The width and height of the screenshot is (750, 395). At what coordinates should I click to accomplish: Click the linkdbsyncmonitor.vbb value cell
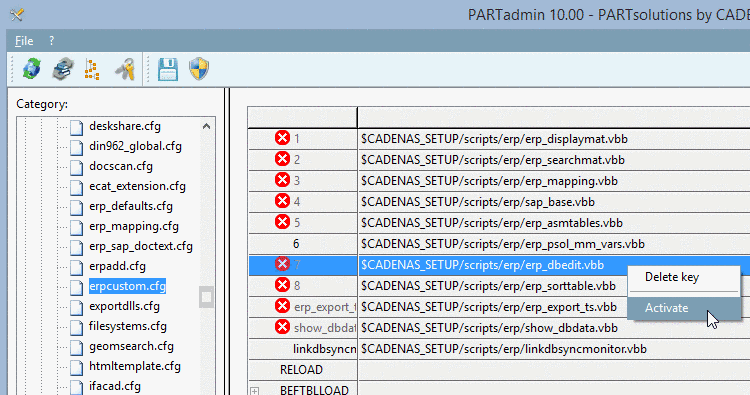(x=554, y=349)
